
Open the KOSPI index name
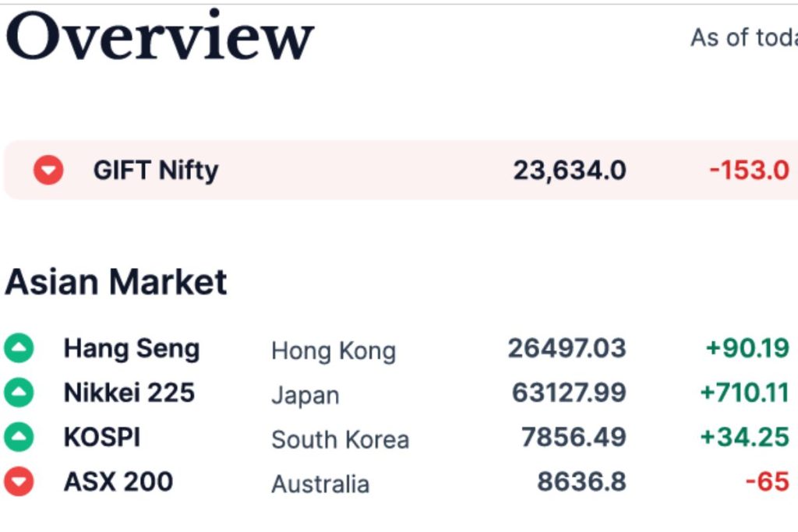[102, 437]
